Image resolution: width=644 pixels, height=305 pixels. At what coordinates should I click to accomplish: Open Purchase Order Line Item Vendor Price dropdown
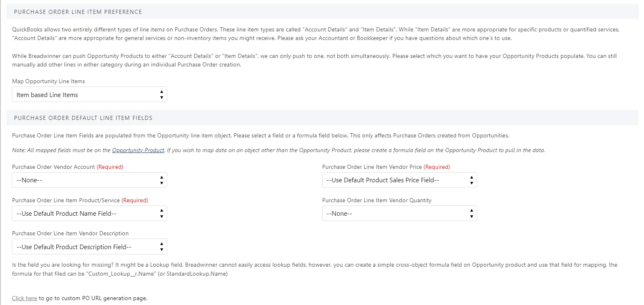(399, 180)
